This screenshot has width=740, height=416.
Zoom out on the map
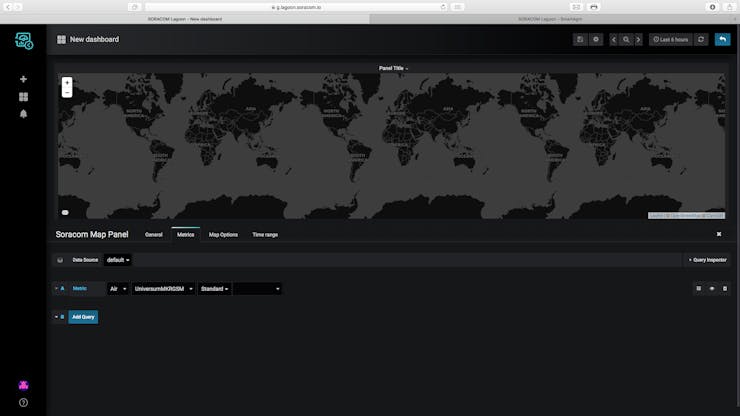67,93
